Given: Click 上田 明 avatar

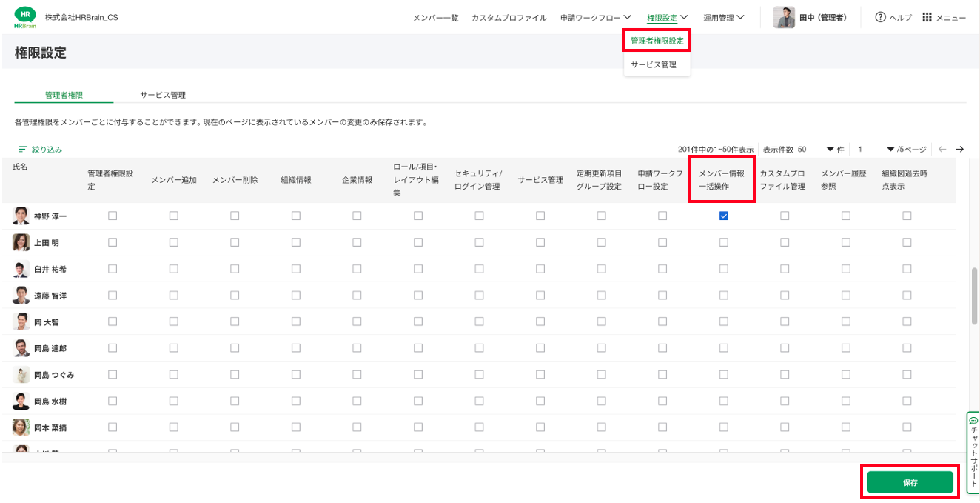Looking at the screenshot, I should 21,242.
